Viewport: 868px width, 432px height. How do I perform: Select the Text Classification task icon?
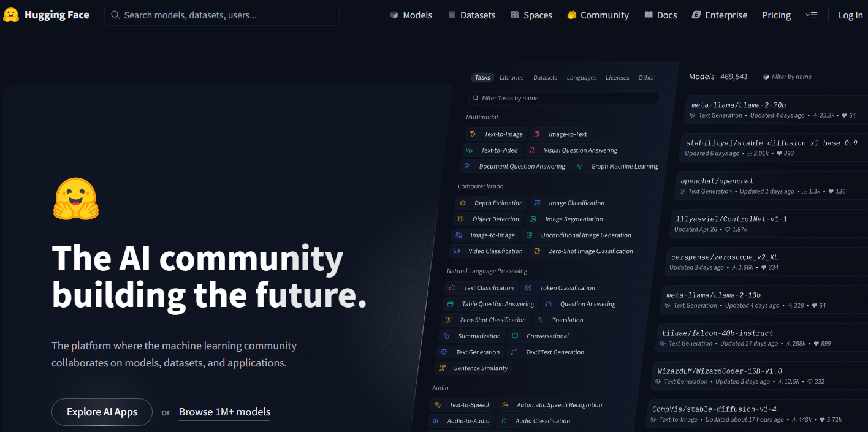point(452,287)
